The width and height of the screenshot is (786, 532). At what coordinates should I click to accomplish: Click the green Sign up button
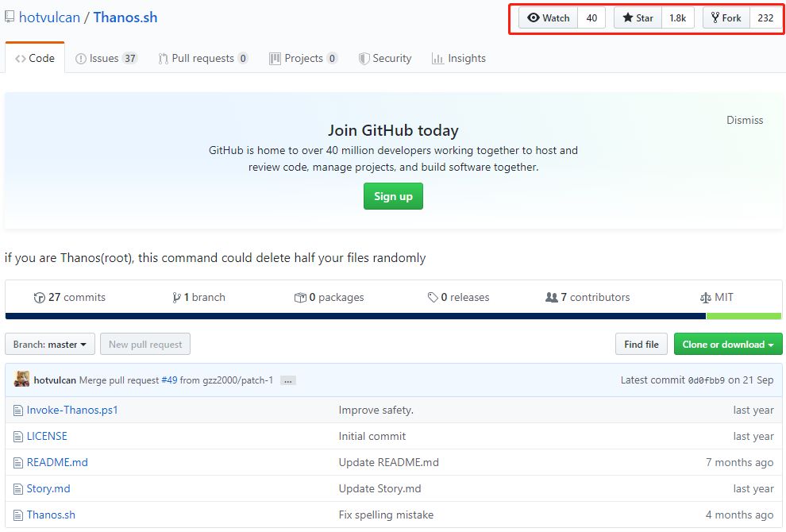[x=394, y=196]
